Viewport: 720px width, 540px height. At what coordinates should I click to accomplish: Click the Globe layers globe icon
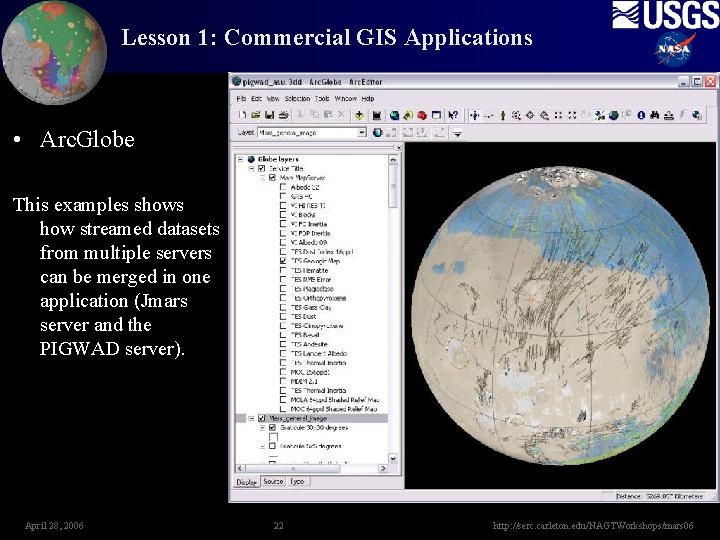[251, 159]
